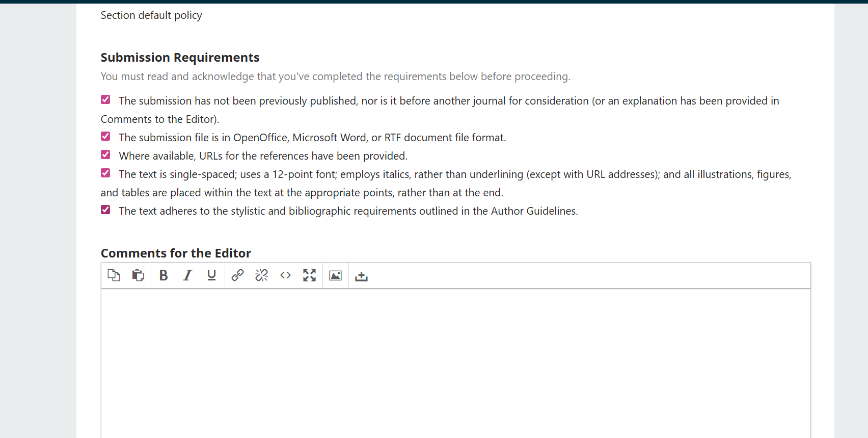Uncheck the 'not been previously published' requirement
This screenshot has height=438, width=868.
(x=105, y=99)
